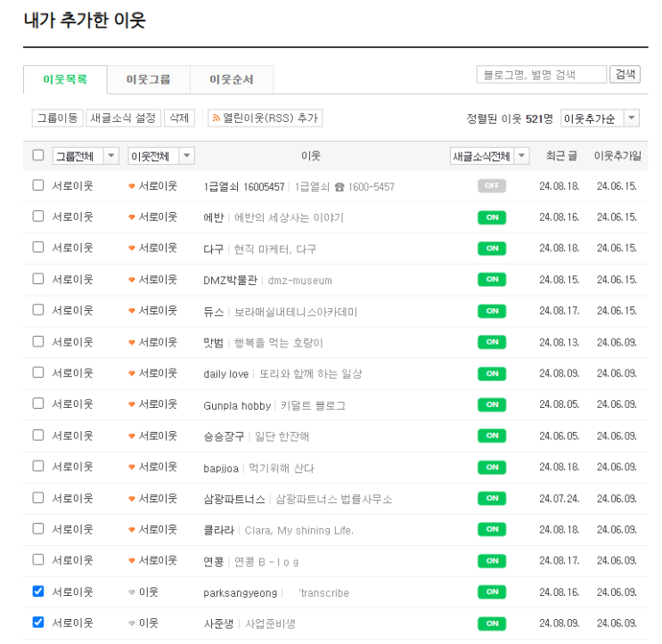Open the 그룹전체 group filter dropdown
The image size is (662, 644).
86,156
